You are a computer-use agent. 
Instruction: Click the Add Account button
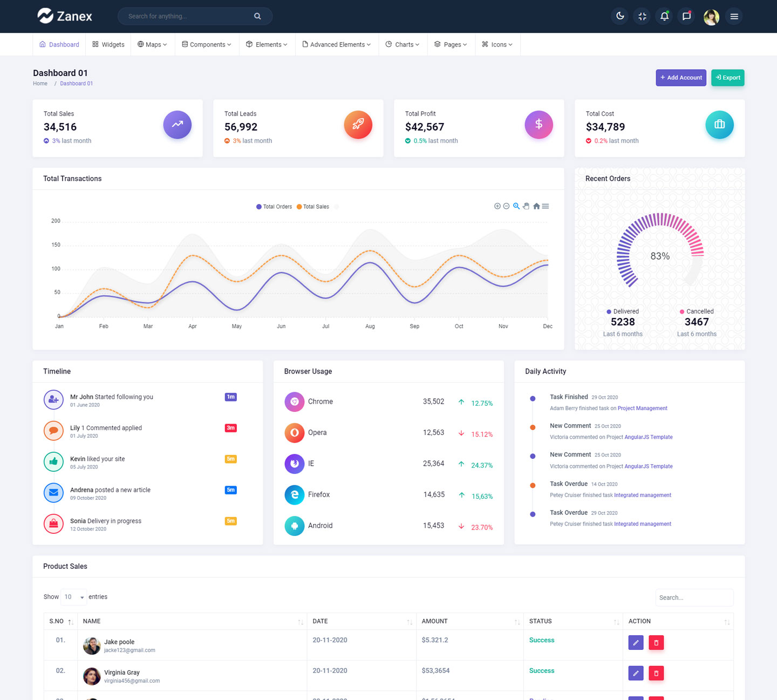point(681,78)
